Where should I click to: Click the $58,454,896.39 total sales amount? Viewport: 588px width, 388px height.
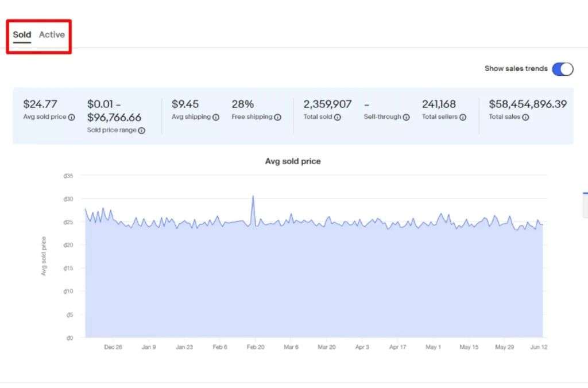[x=528, y=104]
